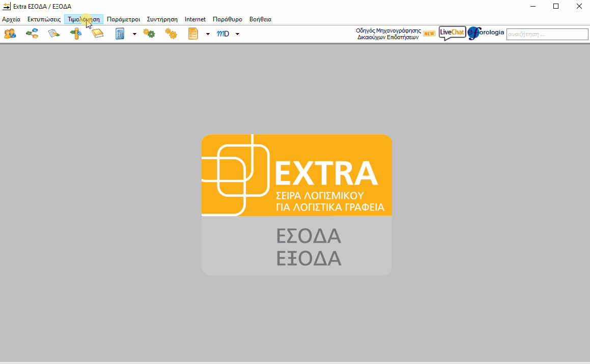This screenshot has width=590, height=364.
Task: Open the Οδηγός Μηχανογράφησης Δικαιούχων Επιδοτήσεων link
Action: (388, 34)
